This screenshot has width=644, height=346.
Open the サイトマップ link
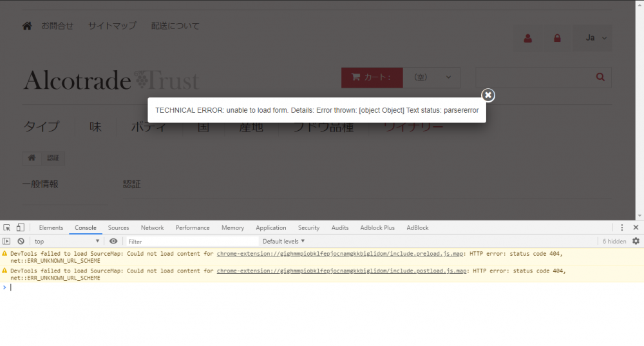pos(112,26)
